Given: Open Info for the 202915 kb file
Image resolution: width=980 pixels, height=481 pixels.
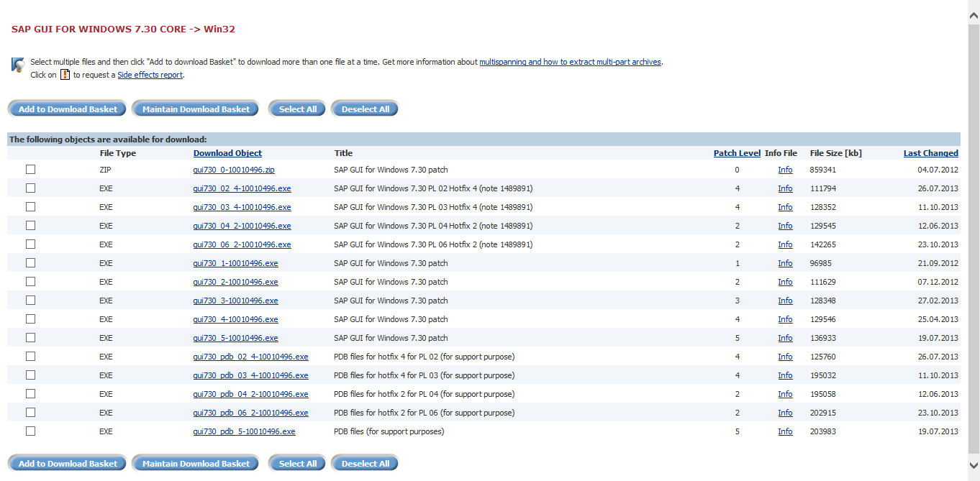Looking at the screenshot, I should coord(785,413).
